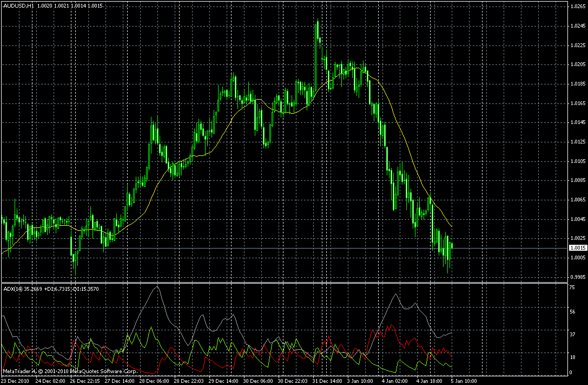The width and height of the screenshot is (588, 385).
Task: Click the AUDUSD,H1 chart title text
Action: [18, 6]
